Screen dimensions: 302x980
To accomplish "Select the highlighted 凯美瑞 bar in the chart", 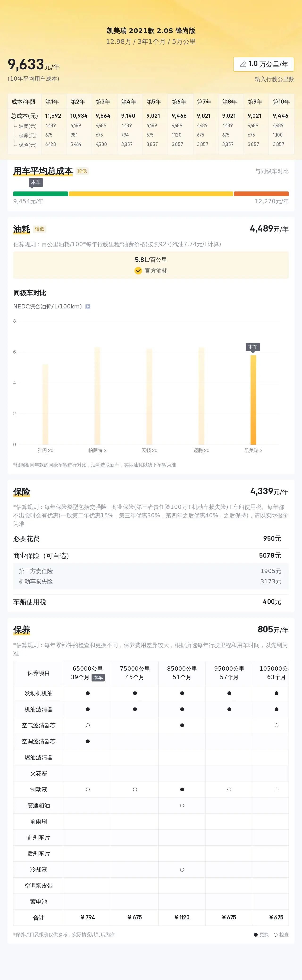I will (253, 400).
